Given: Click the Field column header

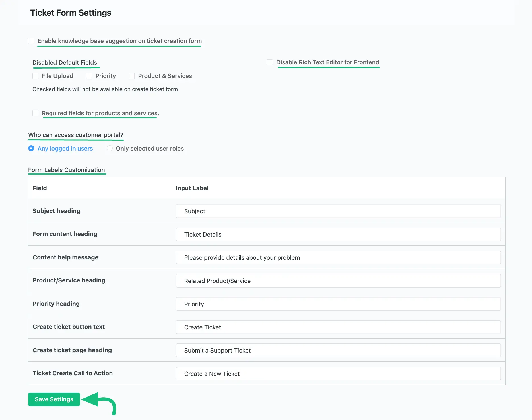Looking at the screenshot, I should point(40,188).
